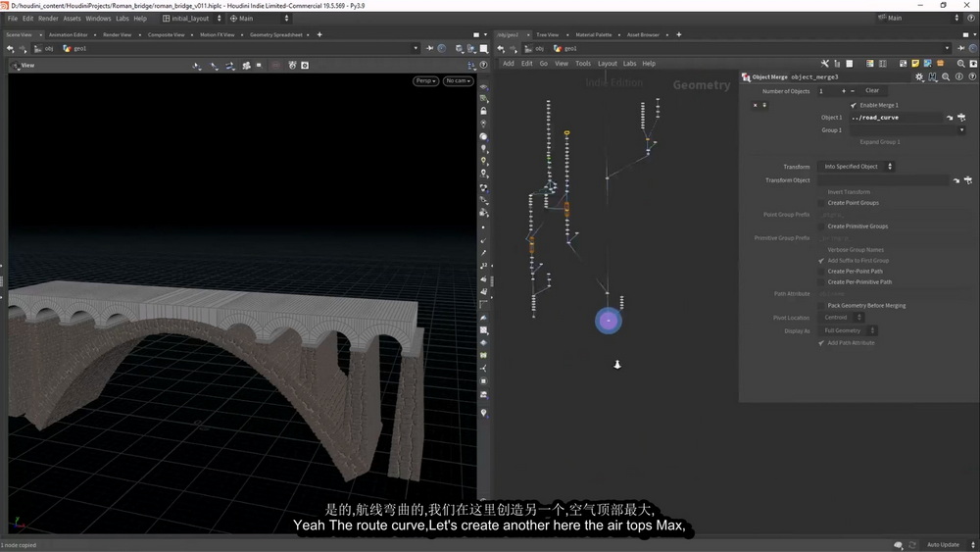Viewport: 980px width, 552px height.
Task: Click minus to remove a merge object
Action: point(852,91)
